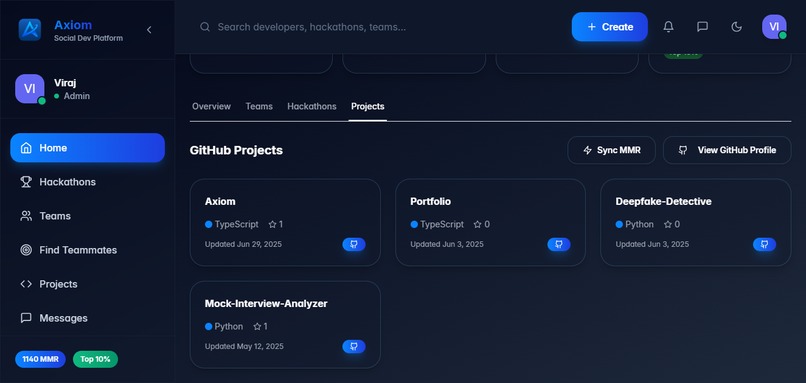Click the Create button

pyautogui.click(x=610, y=27)
